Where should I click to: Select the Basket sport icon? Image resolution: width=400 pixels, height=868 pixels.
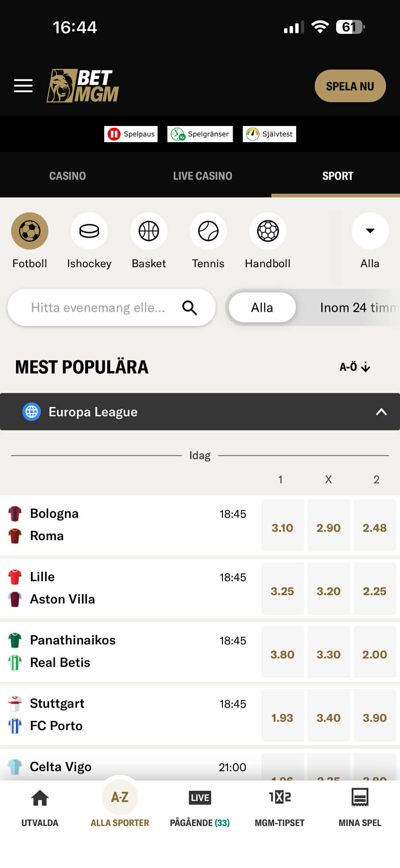[149, 231]
